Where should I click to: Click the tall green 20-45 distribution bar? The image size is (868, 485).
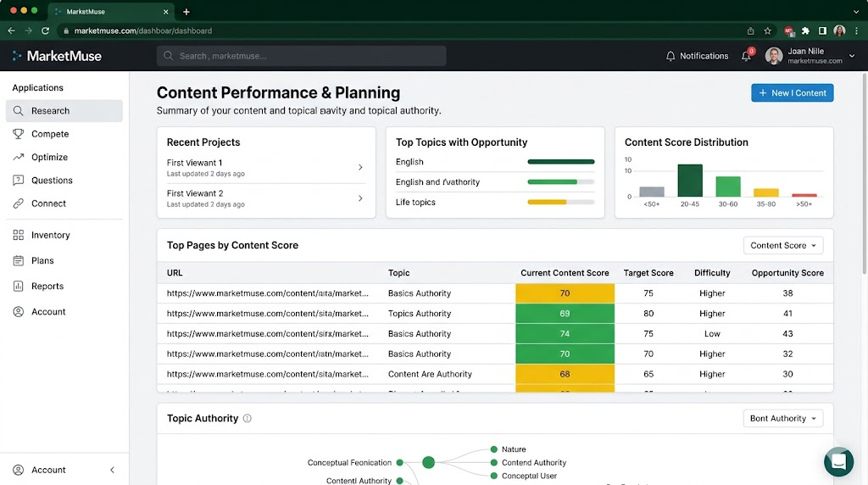(x=690, y=181)
